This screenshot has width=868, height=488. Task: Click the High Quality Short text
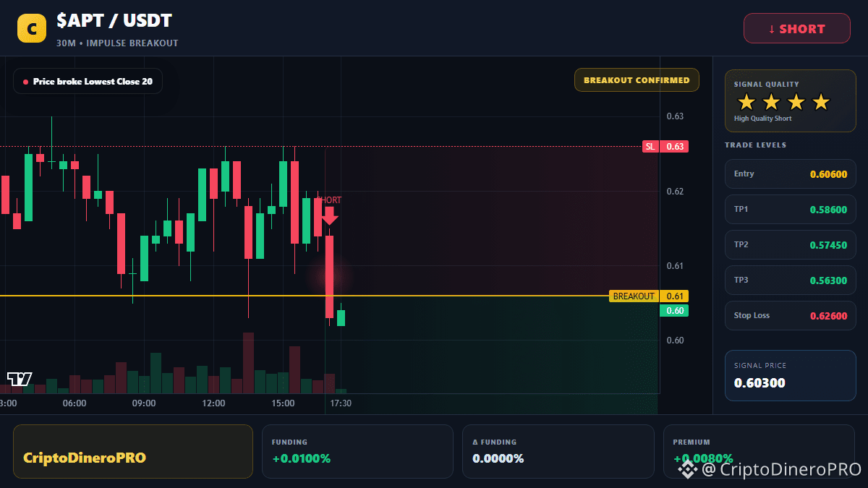(763, 119)
